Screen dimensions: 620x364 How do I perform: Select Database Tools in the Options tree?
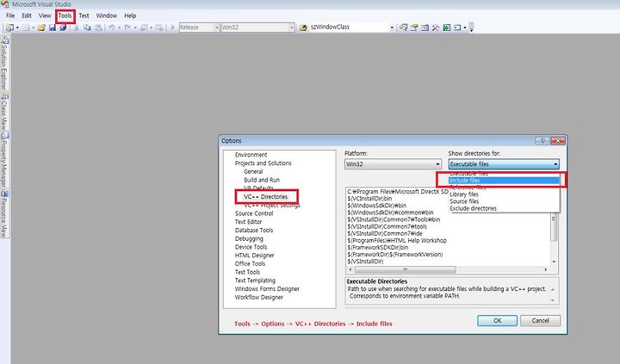(254, 230)
